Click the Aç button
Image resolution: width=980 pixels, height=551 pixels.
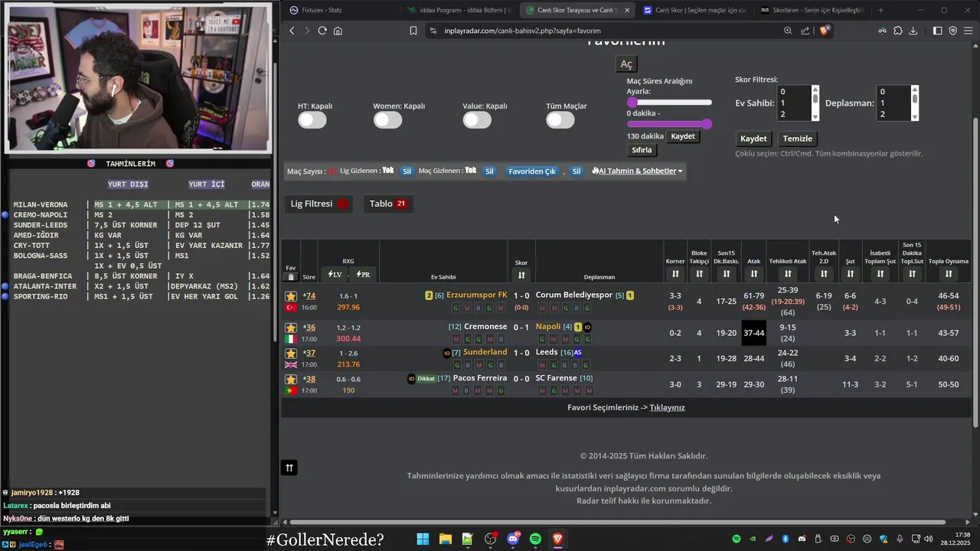click(x=626, y=64)
